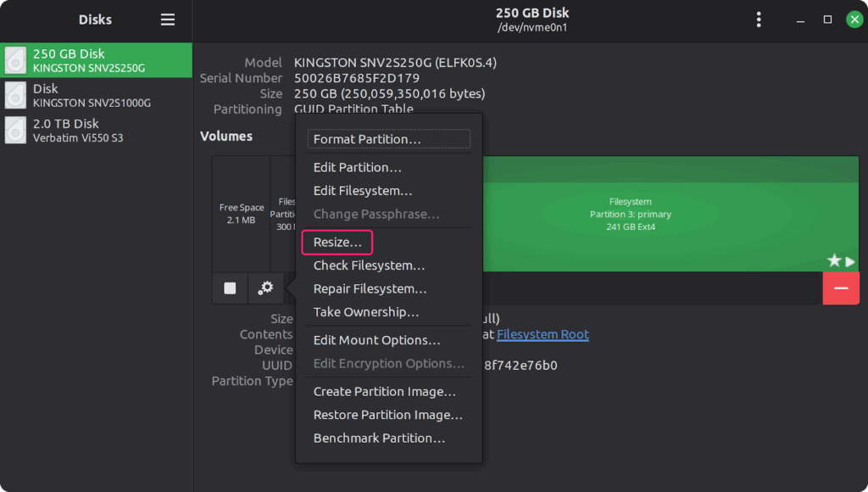Choose Format Partition… from the menu
The width and height of the screenshot is (868, 492).
[x=389, y=139]
